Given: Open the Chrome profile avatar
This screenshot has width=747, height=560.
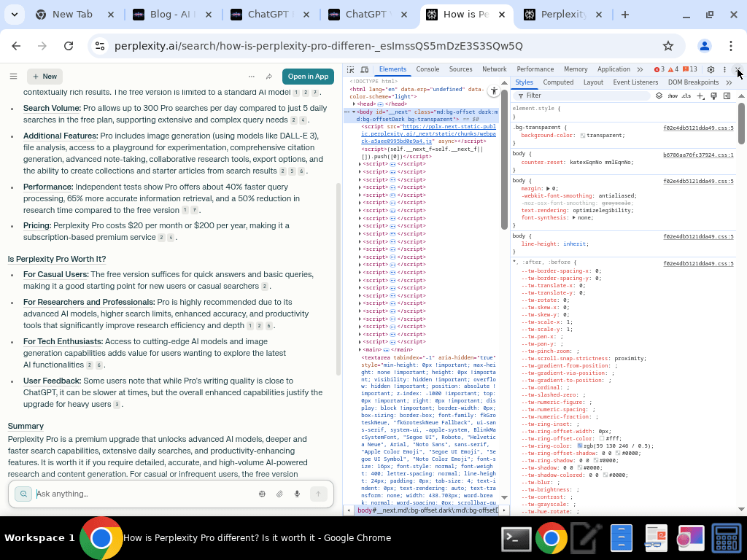Looking at the screenshot, I should (704, 46).
